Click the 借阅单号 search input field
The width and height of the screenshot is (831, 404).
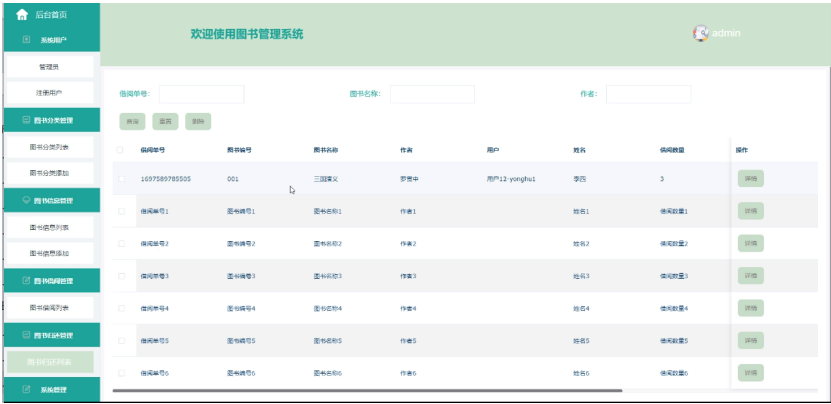[201, 94]
